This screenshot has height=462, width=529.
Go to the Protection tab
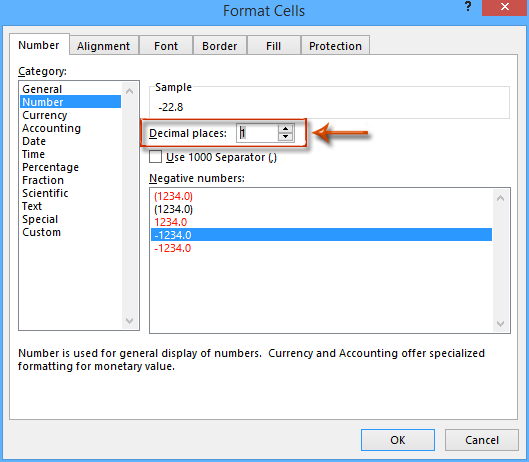335,46
